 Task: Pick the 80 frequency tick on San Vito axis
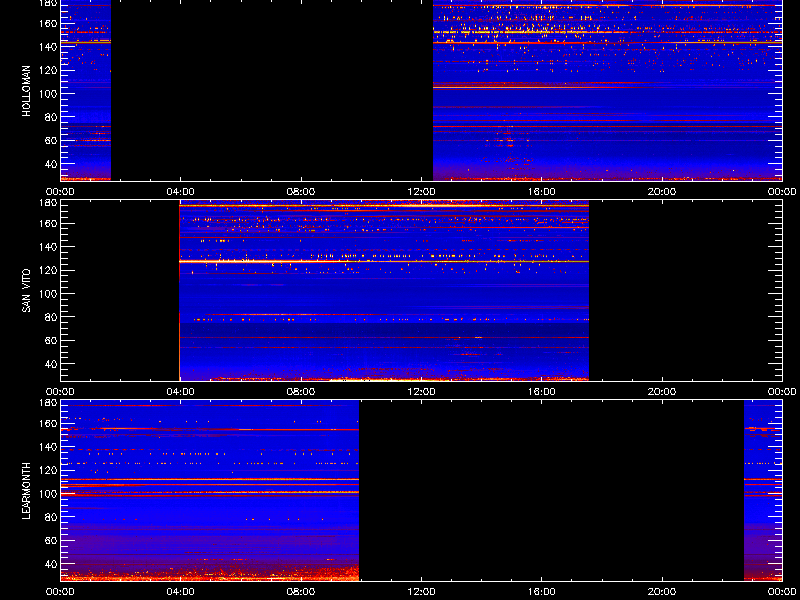pos(51,317)
